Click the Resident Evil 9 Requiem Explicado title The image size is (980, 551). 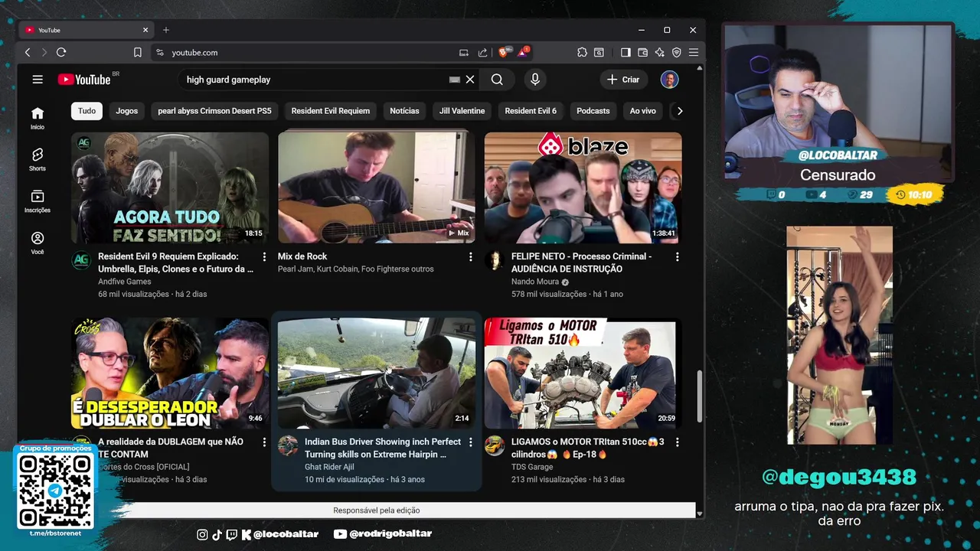(x=175, y=262)
